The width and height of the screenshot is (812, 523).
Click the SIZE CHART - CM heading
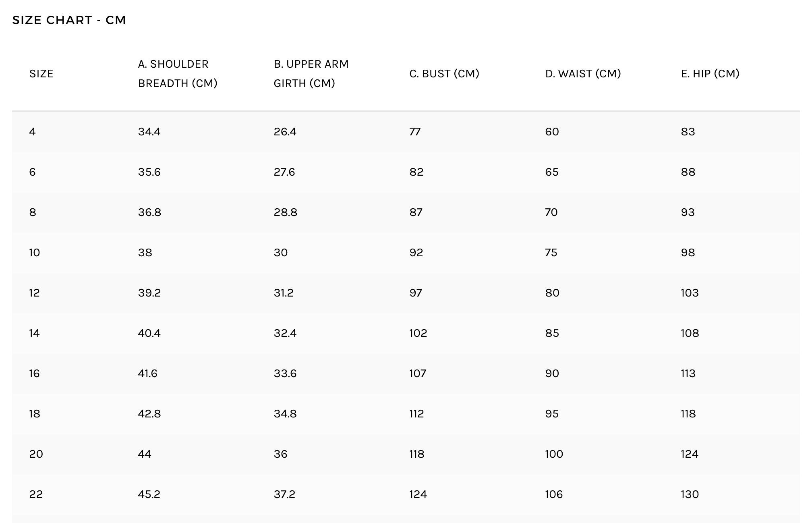tap(69, 20)
